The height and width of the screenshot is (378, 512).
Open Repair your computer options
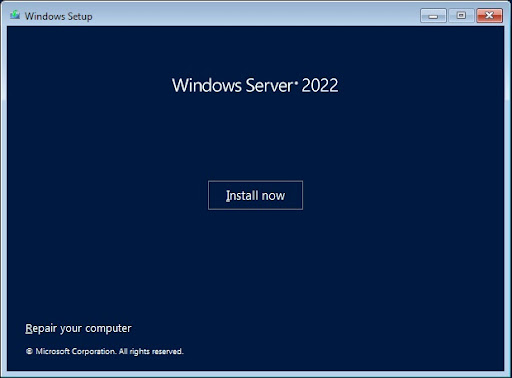(78, 329)
